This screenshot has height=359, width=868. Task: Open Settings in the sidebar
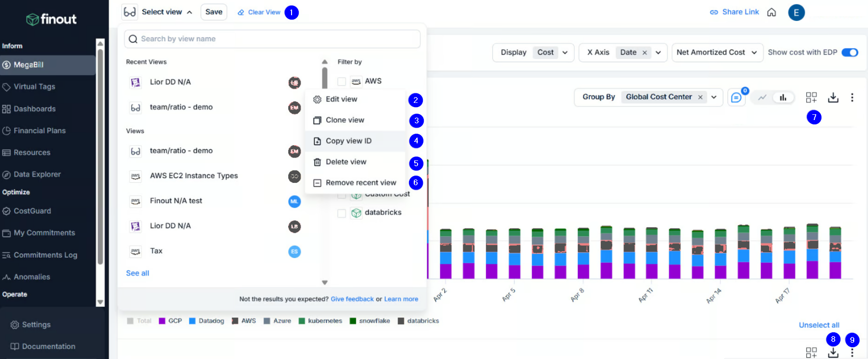pyautogui.click(x=30, y=325)
